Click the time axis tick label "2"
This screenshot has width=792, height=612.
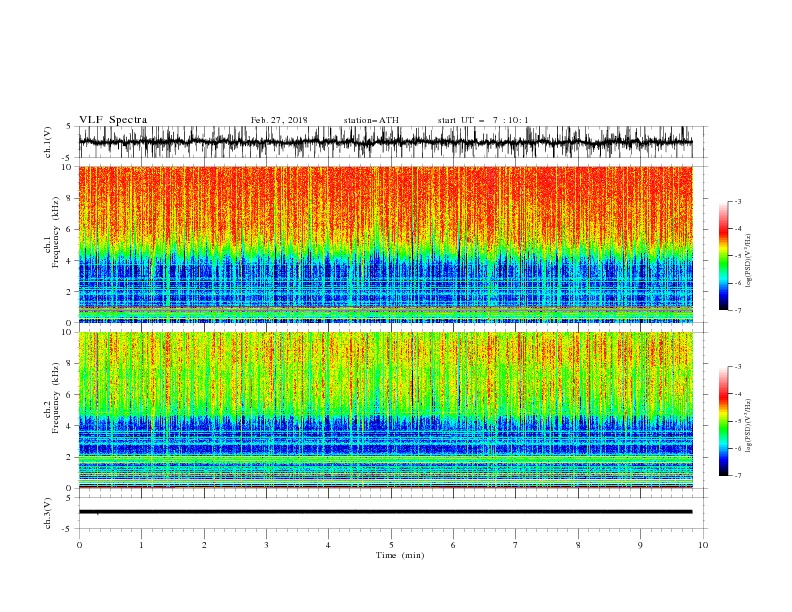204,545
